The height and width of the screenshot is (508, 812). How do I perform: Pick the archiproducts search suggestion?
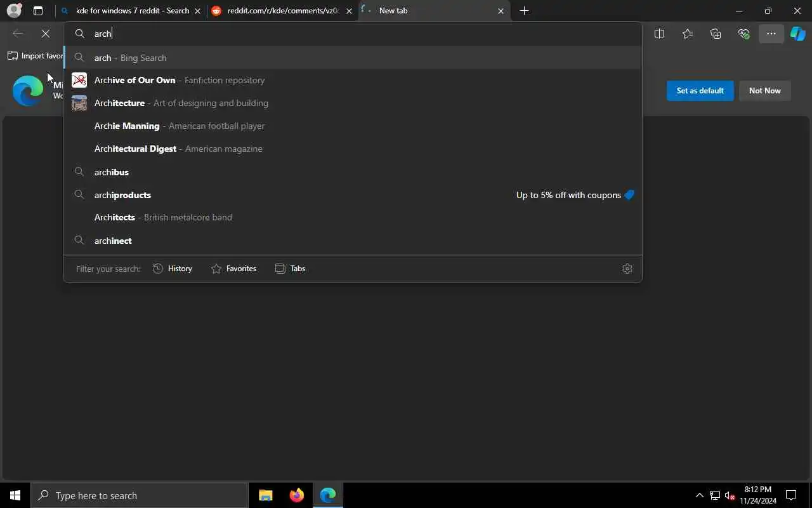coord(353,195)
